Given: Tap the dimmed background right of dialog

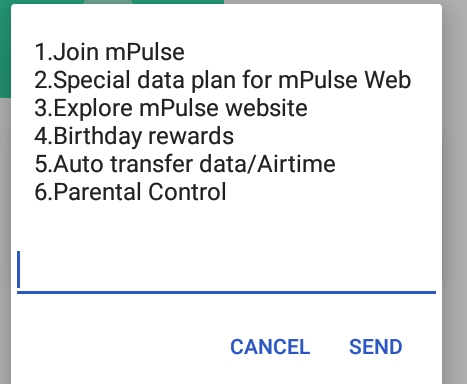Looking at the screenshot, I should coord(455,200).
